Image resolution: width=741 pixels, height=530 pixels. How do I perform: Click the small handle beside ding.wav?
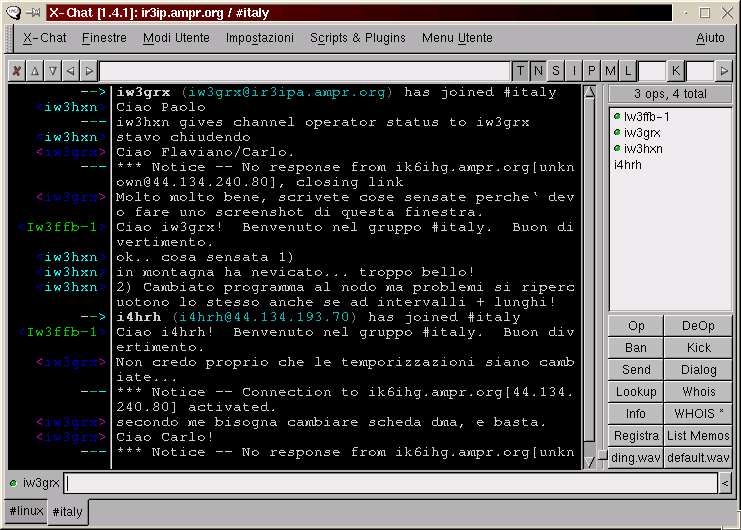click(x=603, y=455)
